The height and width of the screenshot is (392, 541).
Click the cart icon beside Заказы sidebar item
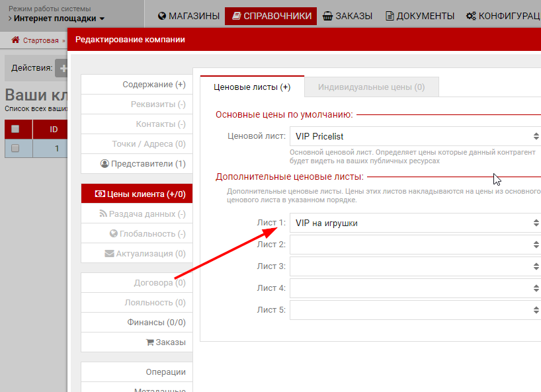(149, 342)
